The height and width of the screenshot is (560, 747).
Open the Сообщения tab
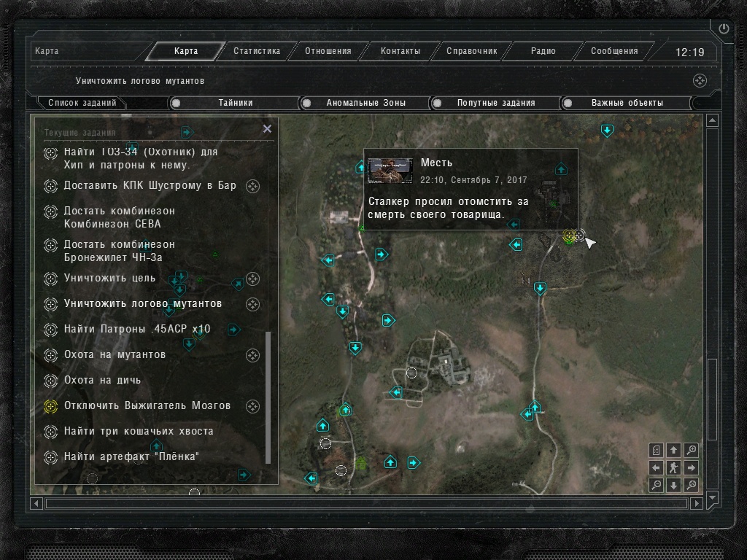[614, 51]
